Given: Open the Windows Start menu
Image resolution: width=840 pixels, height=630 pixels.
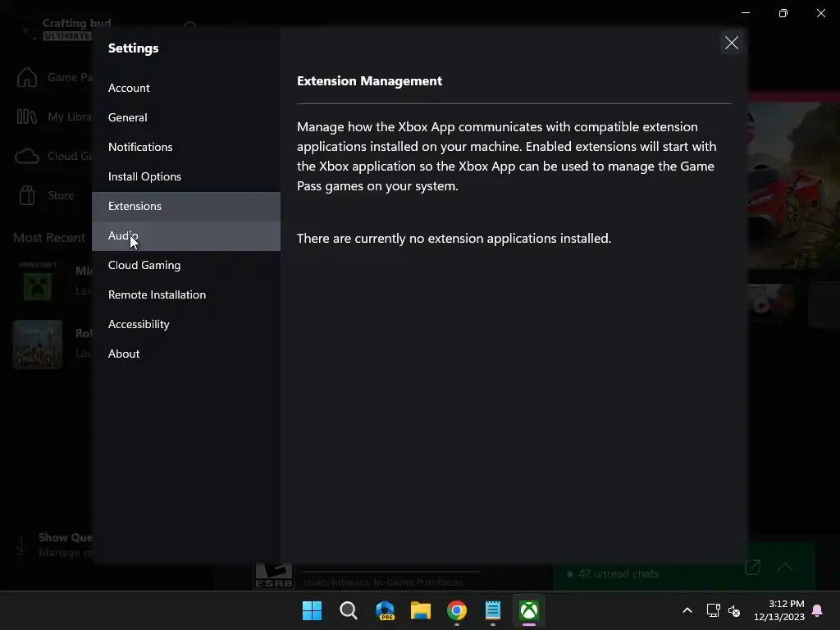Looking at the screenshot, I should 312,610.
